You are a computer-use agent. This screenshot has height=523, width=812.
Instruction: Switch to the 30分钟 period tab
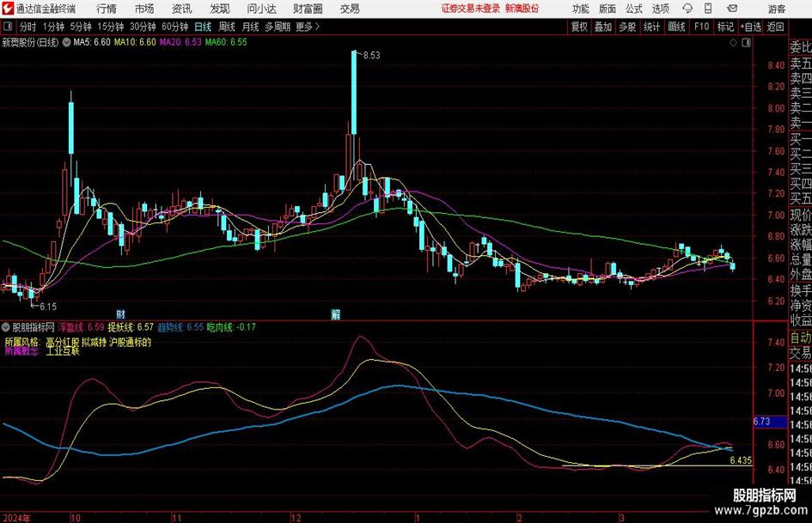143,27
